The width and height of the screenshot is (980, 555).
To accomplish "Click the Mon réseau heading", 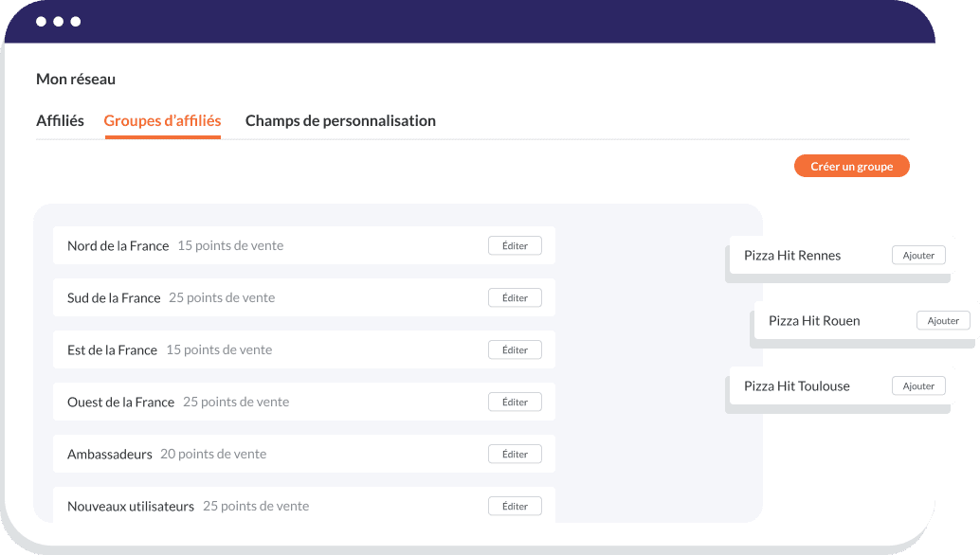I will (x=76, y=80).
